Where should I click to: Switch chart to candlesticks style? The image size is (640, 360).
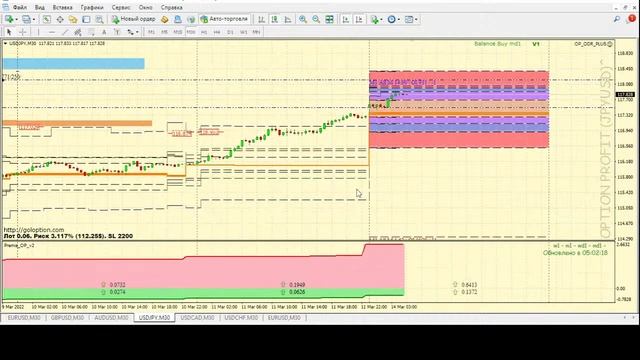(x=275, y=19)
